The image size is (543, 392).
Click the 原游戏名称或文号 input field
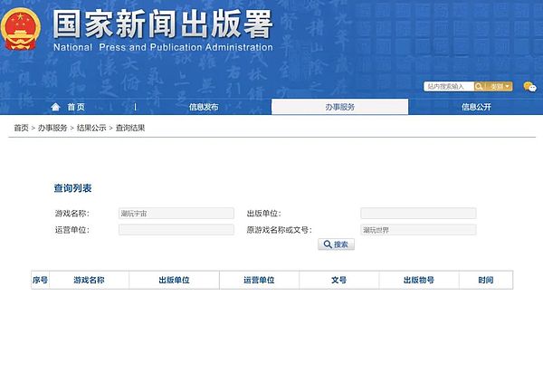(x=417, y=230)
